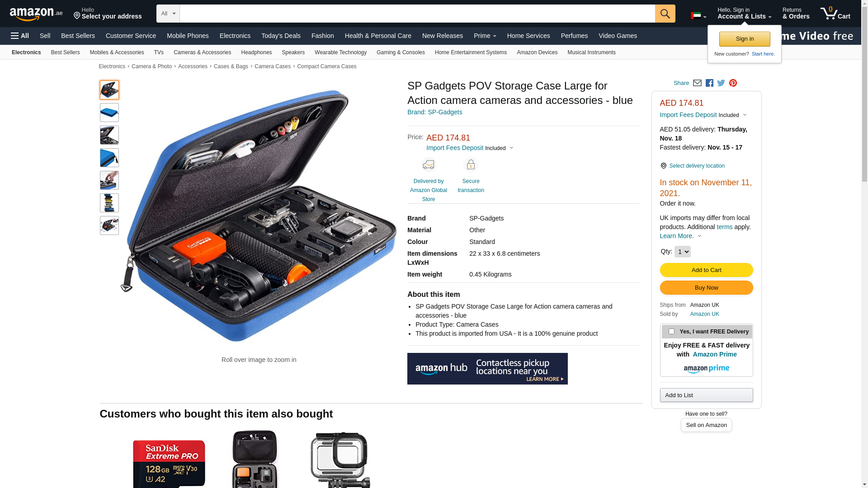The width and height of the screenshot is (868, 488).
Task: Share product on Twitter icon
Action: [721, 83]
